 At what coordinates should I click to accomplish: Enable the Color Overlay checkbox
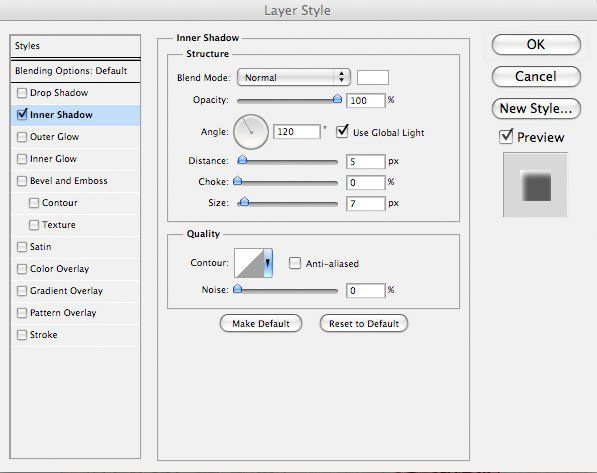click(22, 269)
